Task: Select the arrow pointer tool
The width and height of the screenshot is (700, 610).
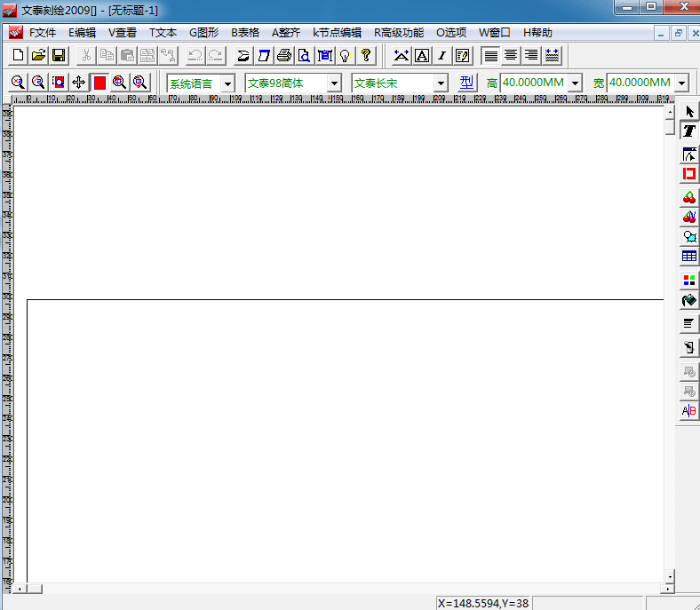Action: click(x=689, y=112)
